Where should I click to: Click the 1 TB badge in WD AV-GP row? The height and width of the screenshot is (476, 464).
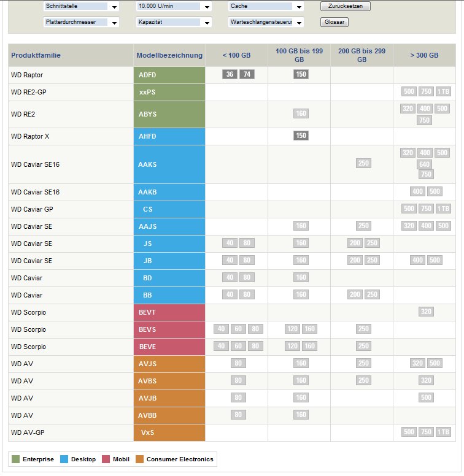click(x=443, y=432)
